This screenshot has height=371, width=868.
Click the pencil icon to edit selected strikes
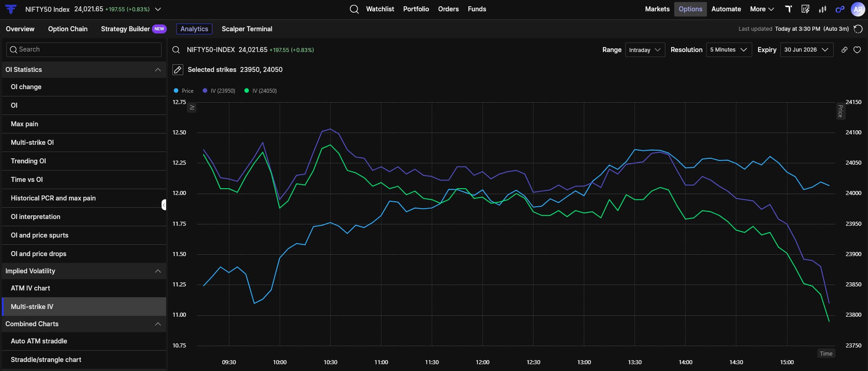coord(178,70)
